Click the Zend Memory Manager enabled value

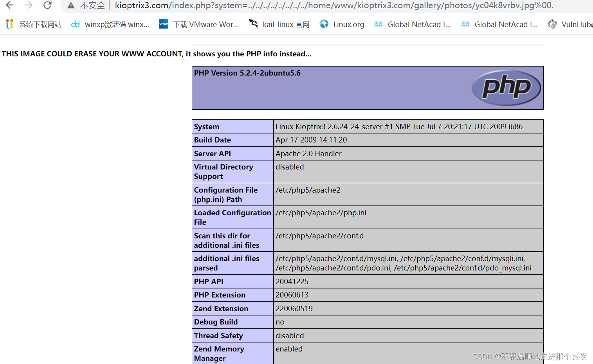click(289, 349)
